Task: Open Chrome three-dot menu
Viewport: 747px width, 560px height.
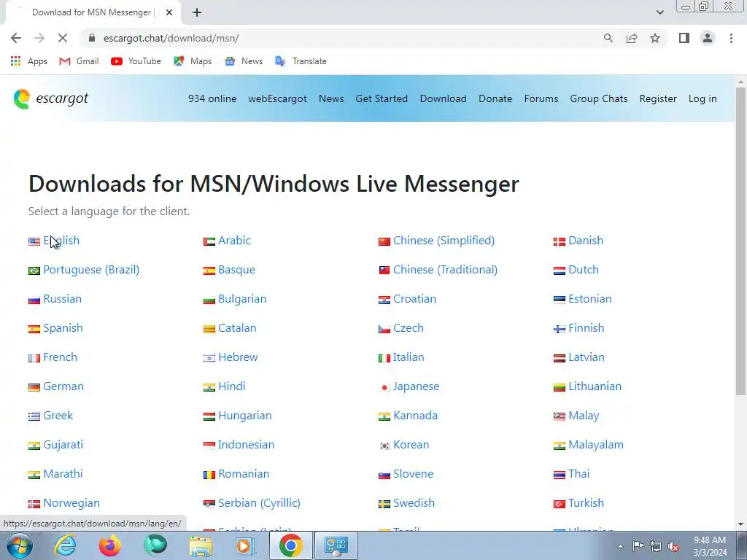Action: 731,38
